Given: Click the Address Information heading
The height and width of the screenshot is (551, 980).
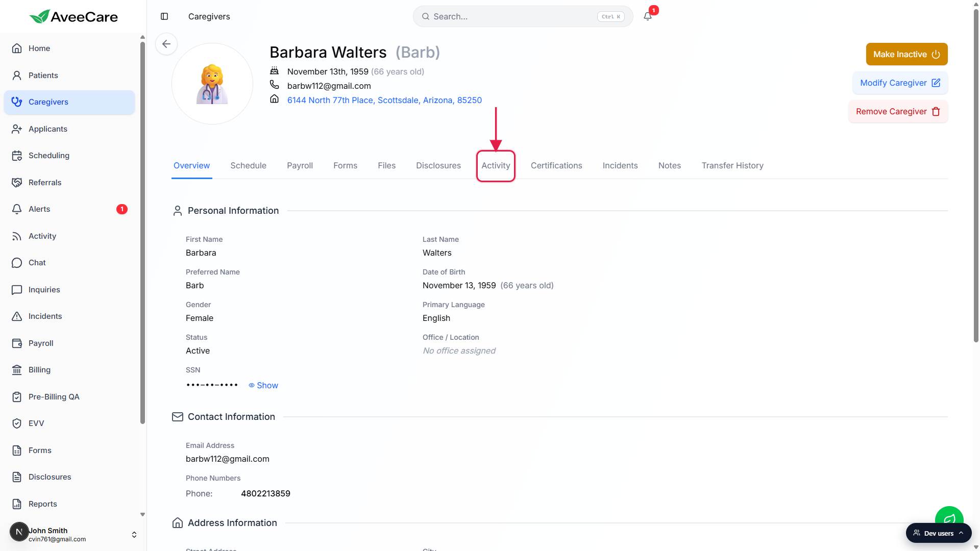Looking at the screenshot, I should 232,523.
